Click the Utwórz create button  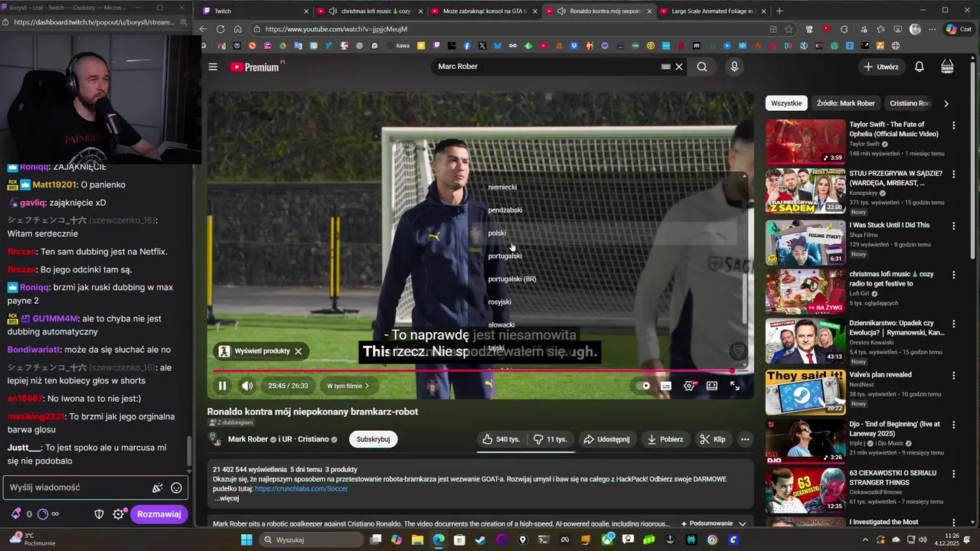point(881,67)
